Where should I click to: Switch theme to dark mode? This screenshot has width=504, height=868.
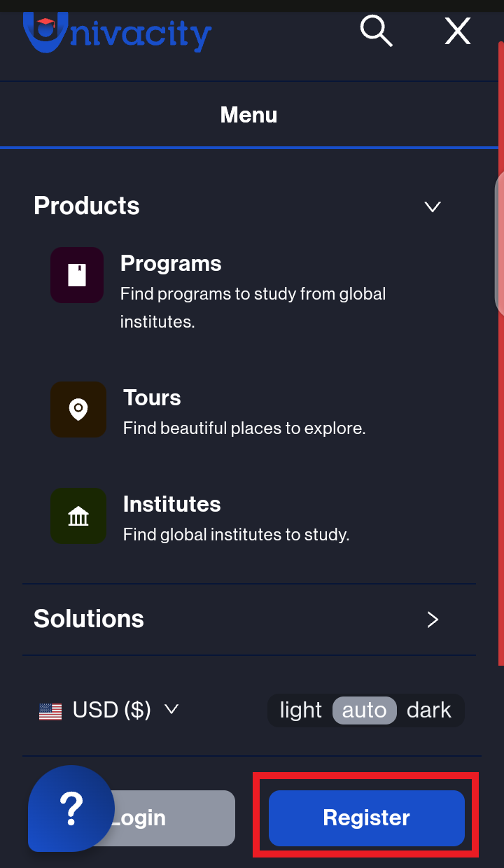(429, 710)
